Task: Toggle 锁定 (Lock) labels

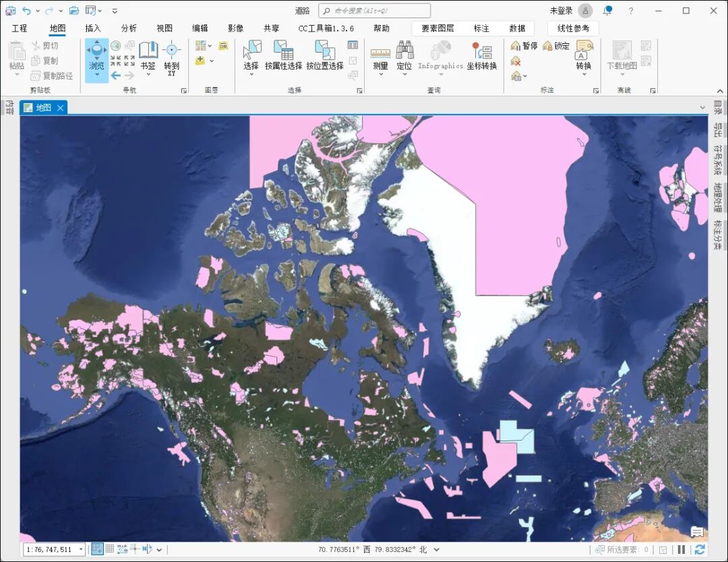Action: pos(556,46)
